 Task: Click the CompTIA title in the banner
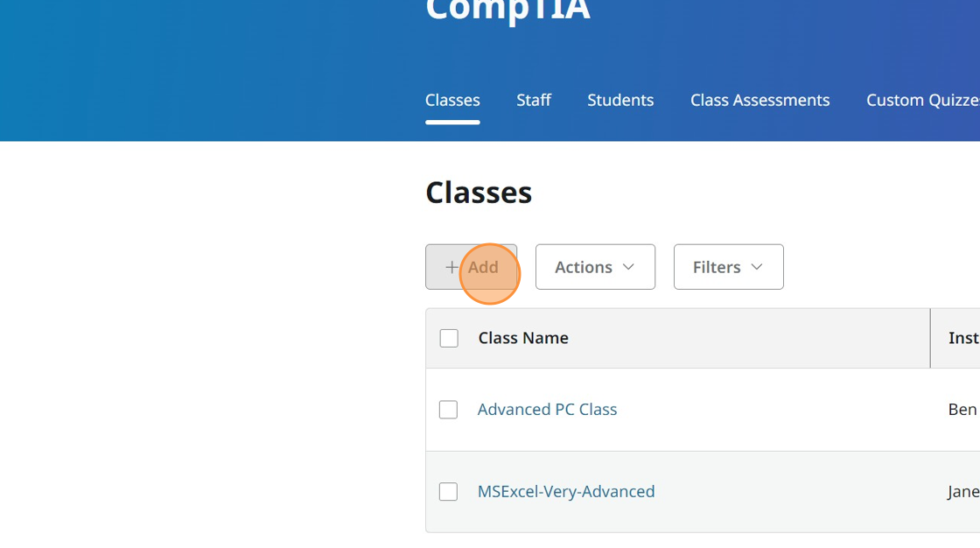coord(507,11)
